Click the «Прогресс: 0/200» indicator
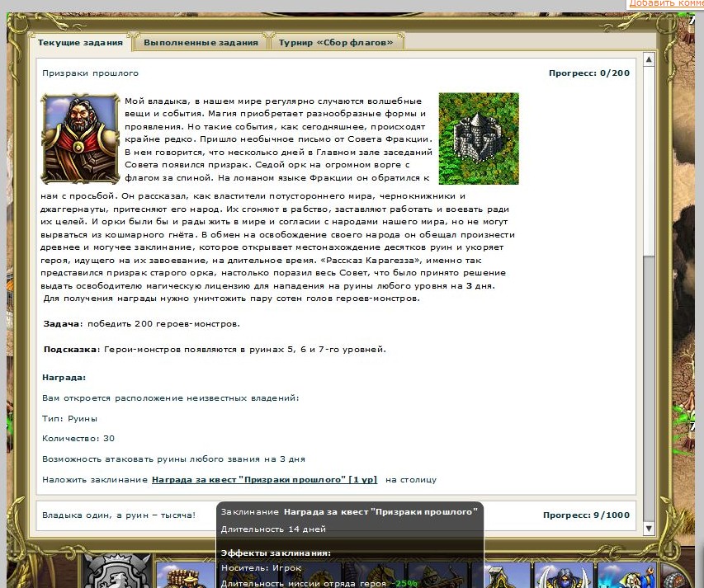704x588 pixels. pos(588,73)
